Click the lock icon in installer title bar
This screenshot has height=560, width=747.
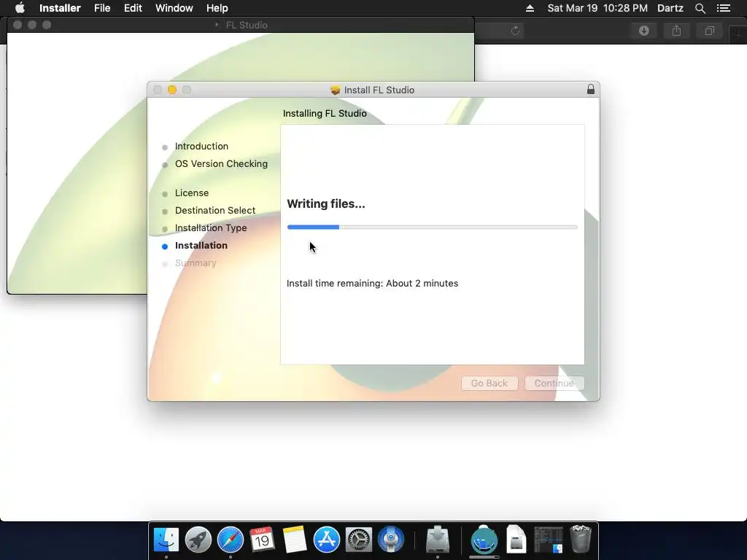pos(590,90)
